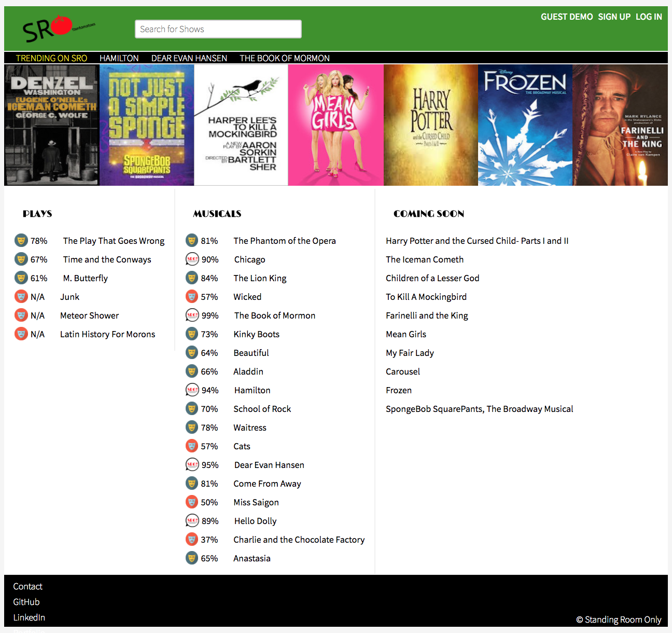Image resolution: width=672 pixels, height=633 pixels.
Task: Open the Wicked show page
Action: click(x=247, y=297)
